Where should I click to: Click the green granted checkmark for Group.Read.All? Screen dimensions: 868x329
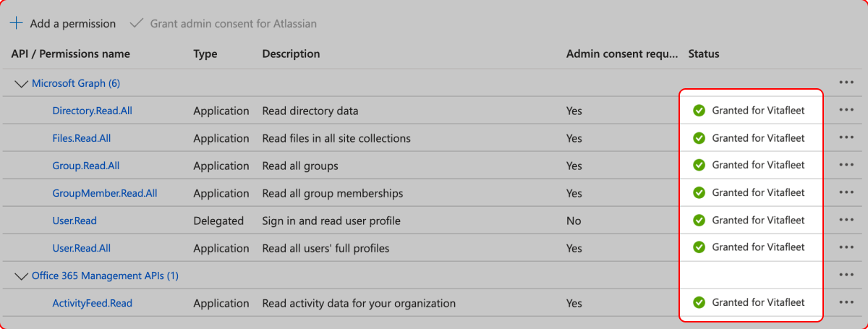pyautogui.click(x=699, y=165)
